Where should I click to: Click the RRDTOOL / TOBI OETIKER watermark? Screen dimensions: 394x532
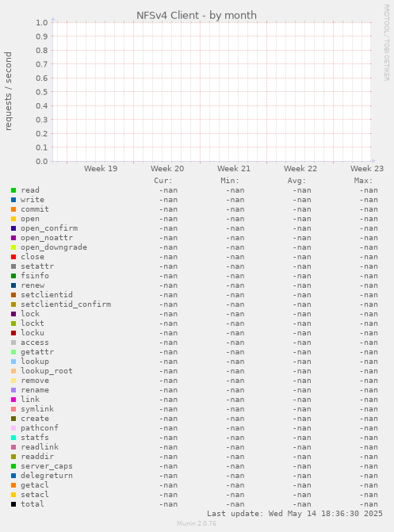coord(387,42)
